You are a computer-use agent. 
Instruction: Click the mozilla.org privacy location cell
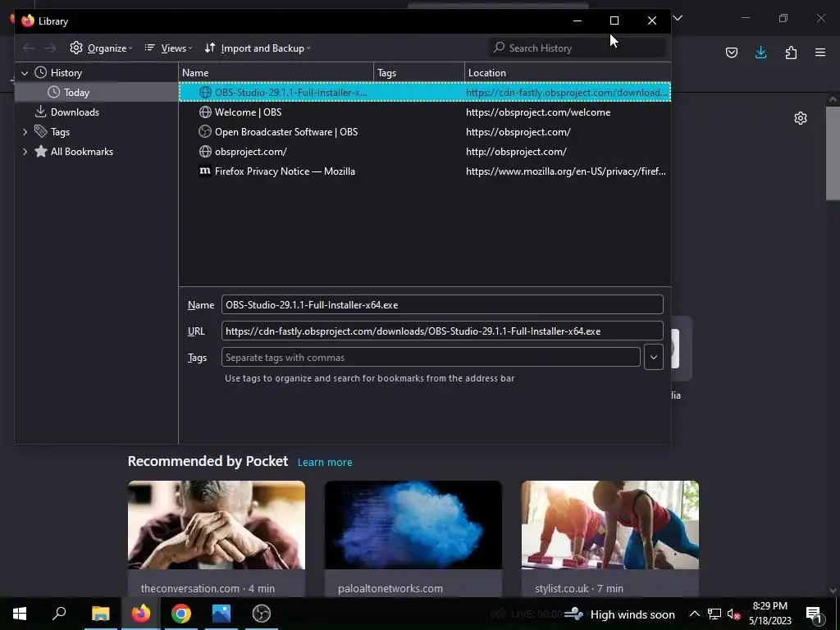566,171
